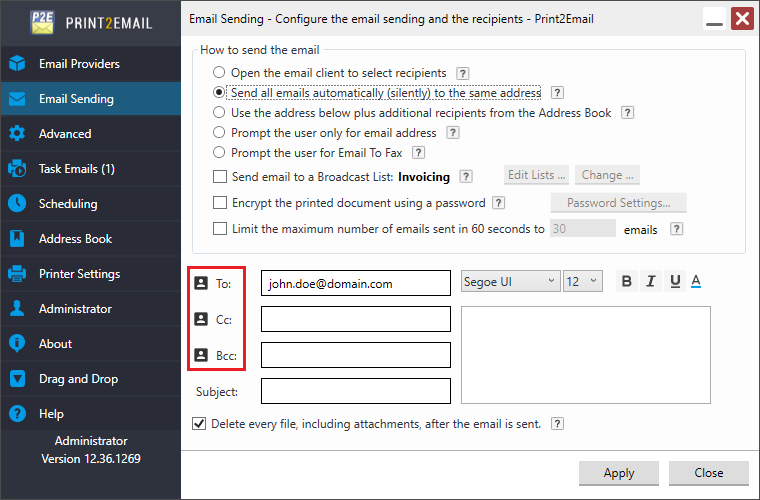Viewport: 760px width, 500px height.
Task: Click the Address Book bookmark icon
Action: (17, 238)
